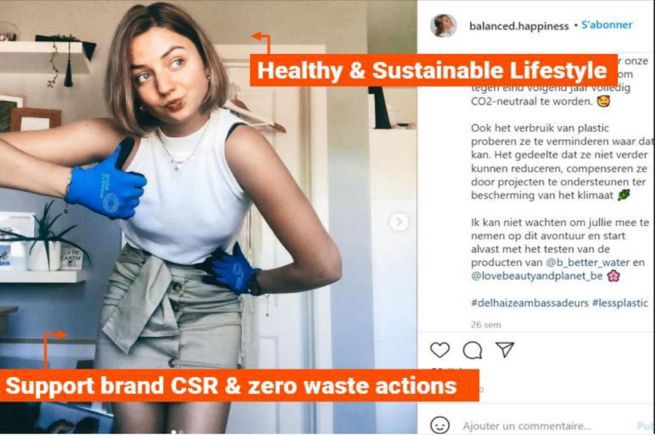Share post with the paper plane icon
This screenshot has width=655, height=435.
pyautogui.click(x=505, y=350)
